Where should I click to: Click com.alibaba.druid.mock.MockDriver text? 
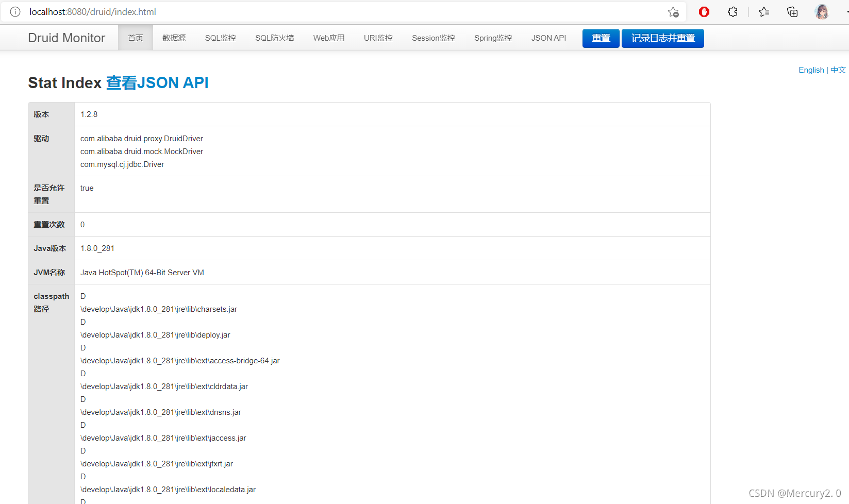point(142,152)
